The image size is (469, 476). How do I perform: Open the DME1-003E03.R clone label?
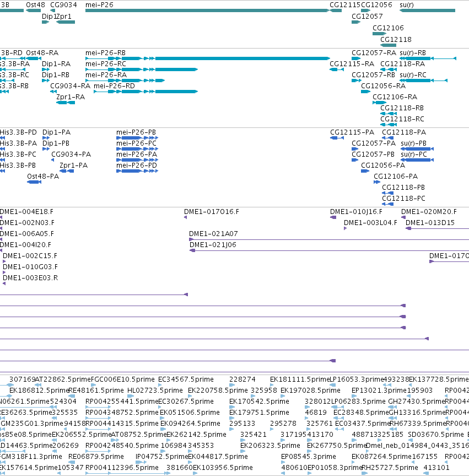[30, 278]
